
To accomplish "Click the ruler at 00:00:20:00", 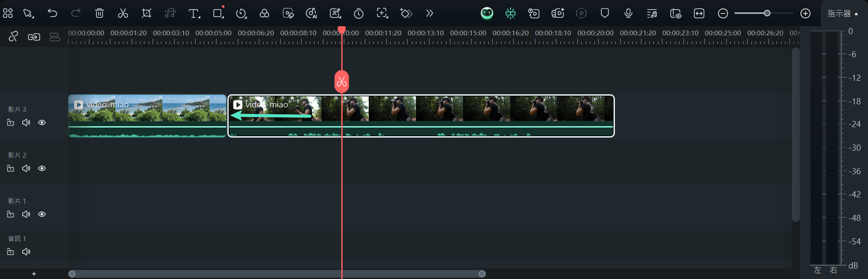I will click(x=595, y=33).
